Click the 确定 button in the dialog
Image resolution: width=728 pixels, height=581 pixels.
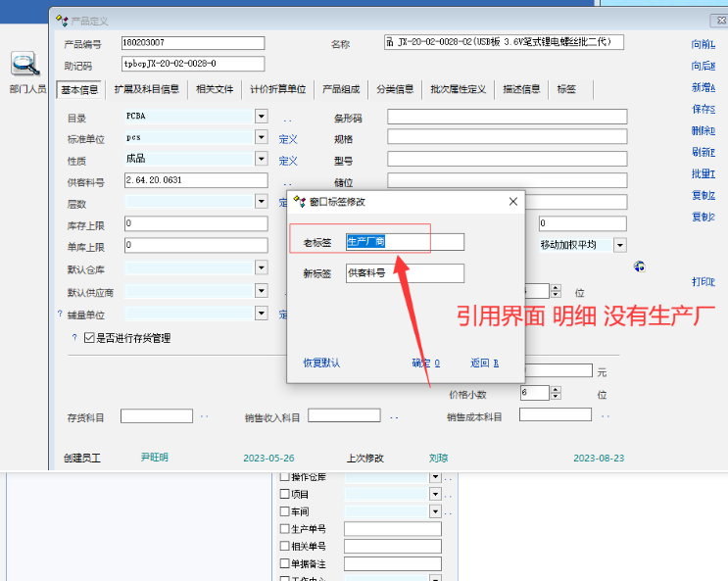tap(425, 363)
